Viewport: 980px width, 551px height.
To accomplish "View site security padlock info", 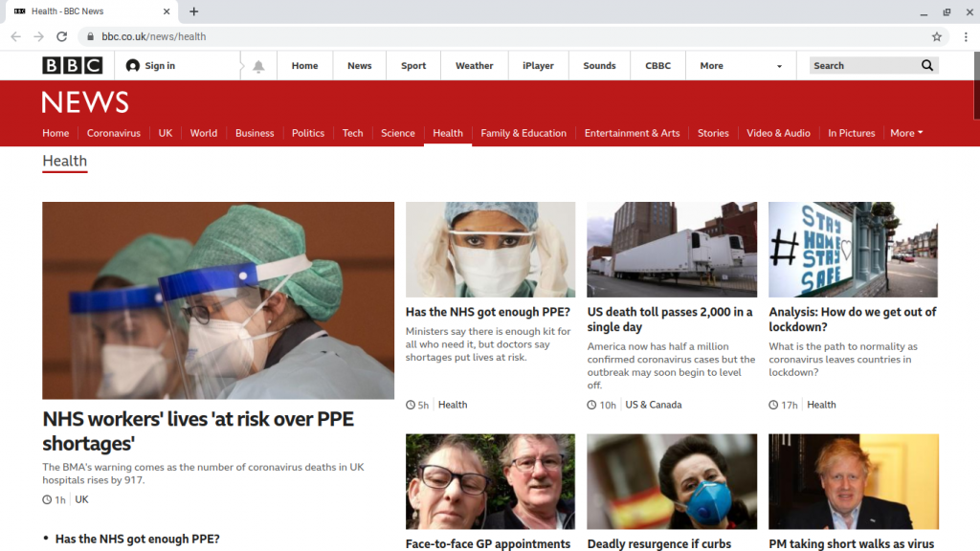I will pyautogui.click(x=91, y=37).
